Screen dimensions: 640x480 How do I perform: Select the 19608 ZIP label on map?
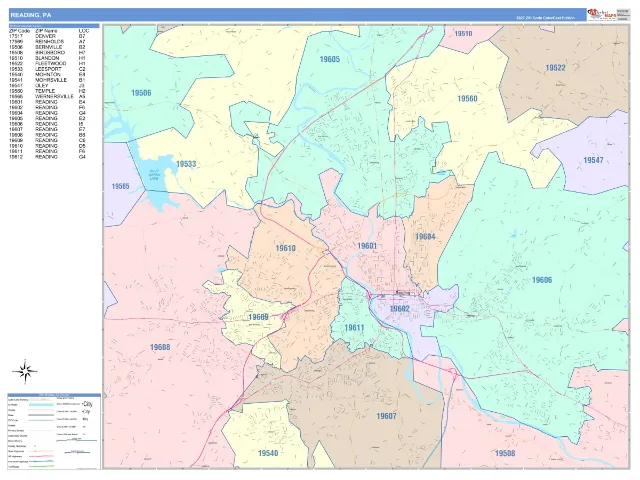(160, 347)
